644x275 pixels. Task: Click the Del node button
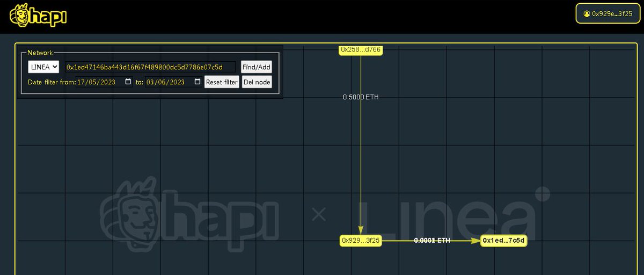pyautogui.click(x=257, y=82)
